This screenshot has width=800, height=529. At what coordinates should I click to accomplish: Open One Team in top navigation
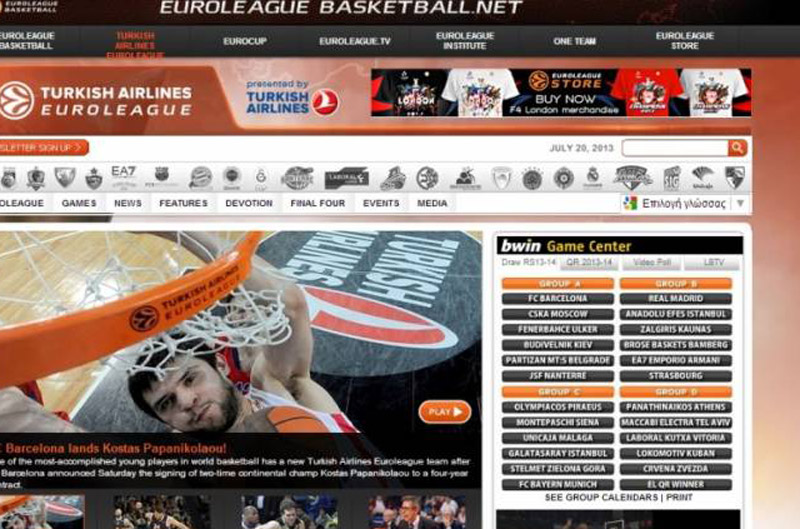tap(574, 41)
